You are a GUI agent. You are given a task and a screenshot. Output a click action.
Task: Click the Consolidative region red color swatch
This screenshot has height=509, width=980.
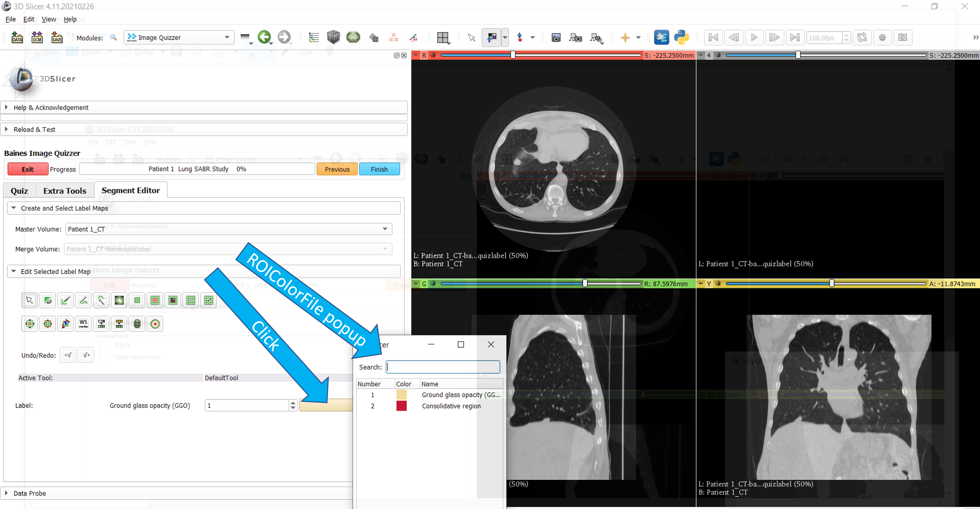pos(401,406)
